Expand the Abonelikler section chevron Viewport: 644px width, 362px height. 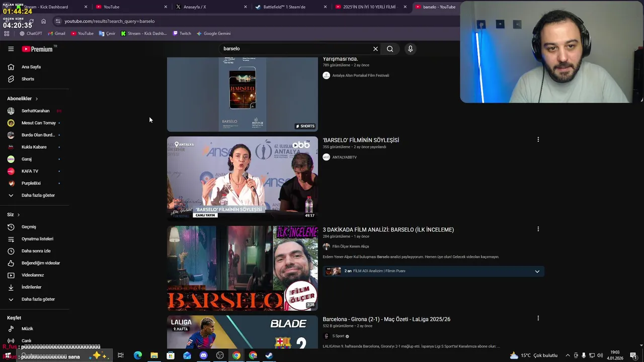(x=37, y=99)
